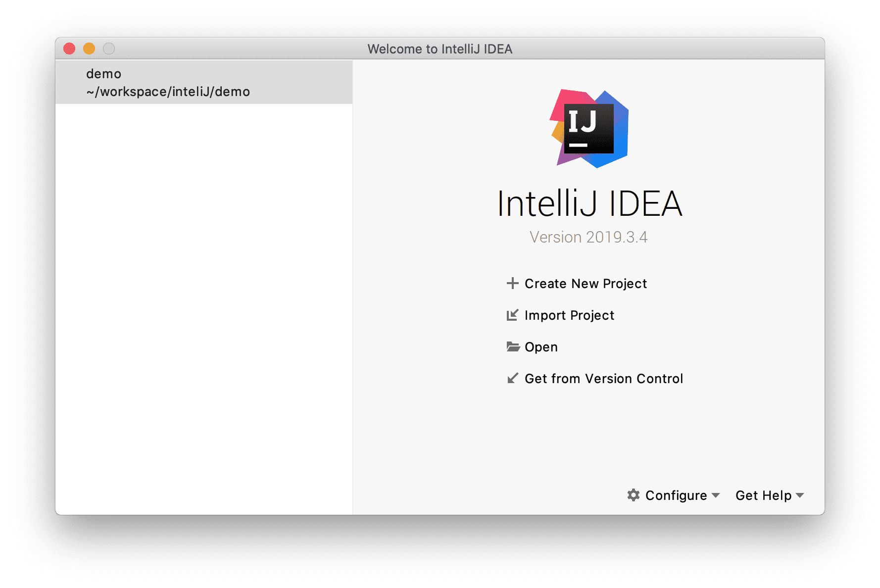The height and width of the screenshot is (588, 880).
Task: Click the plus icon beside Create New Project
Action: click(512, 284)
